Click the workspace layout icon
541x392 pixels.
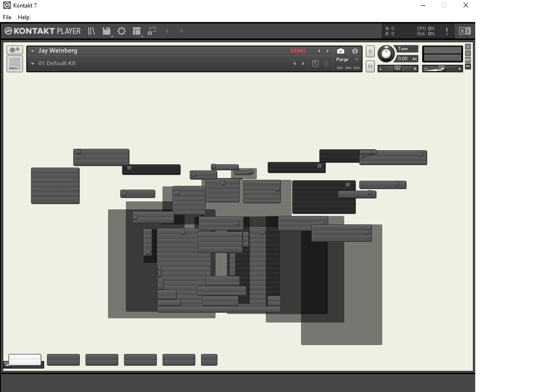click(x=137, y=31)
